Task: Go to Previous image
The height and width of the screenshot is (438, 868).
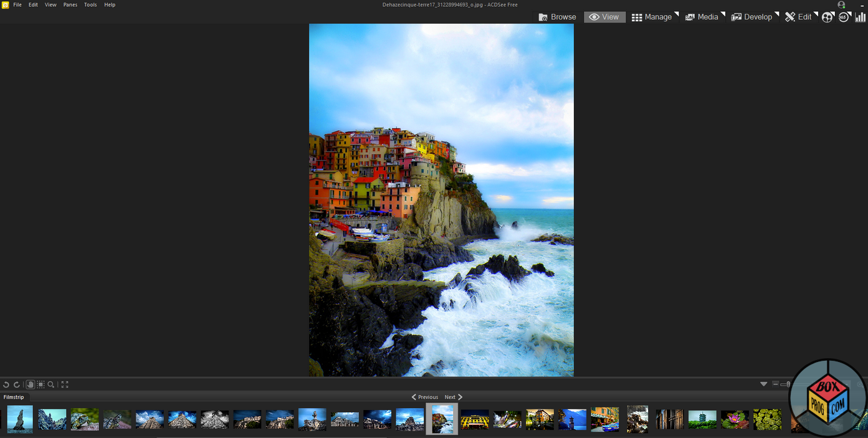Action: (425, 397)
